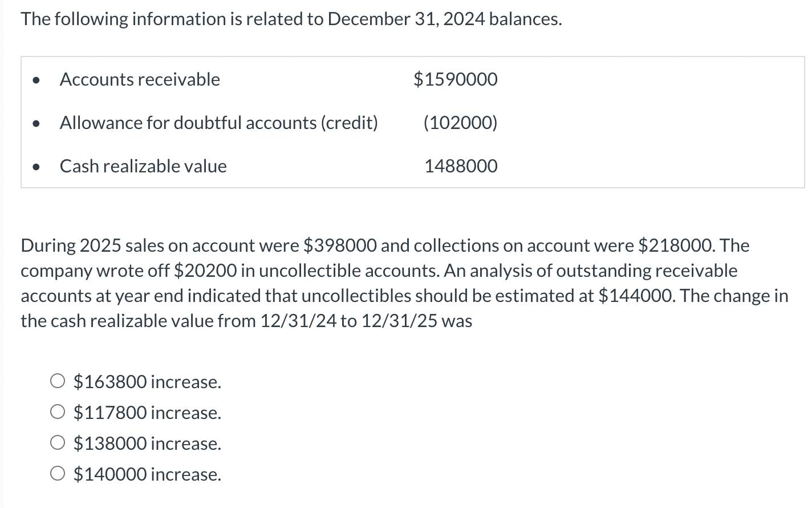Click the $1590000 accounts receivable amount

455,79
